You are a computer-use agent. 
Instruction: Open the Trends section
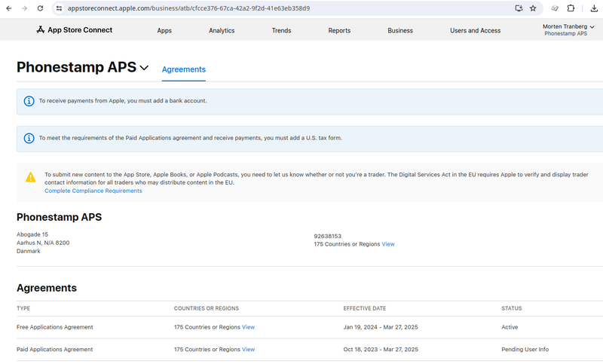pos(281,30)
